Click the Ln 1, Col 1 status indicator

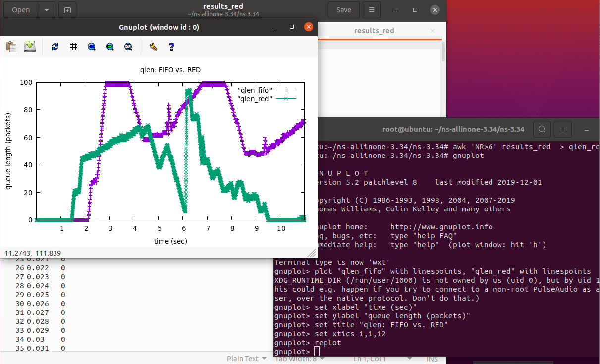(370, 359)
